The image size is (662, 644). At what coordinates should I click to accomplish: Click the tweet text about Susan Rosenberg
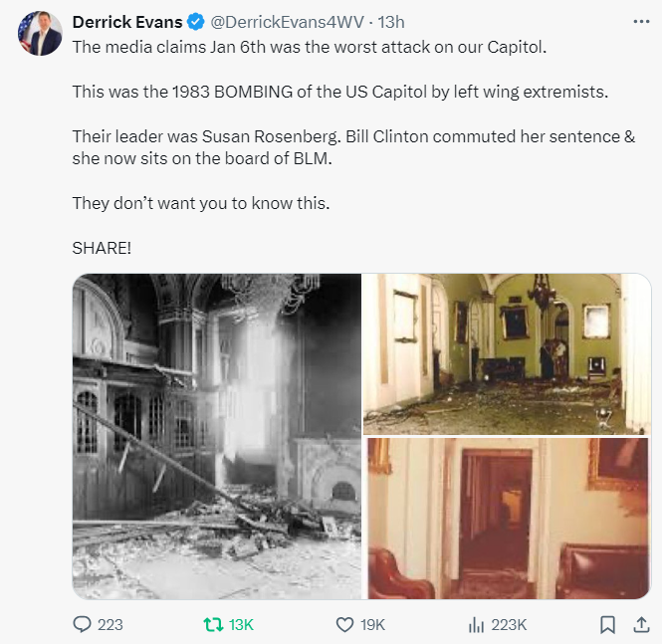[x=353, y=147]
